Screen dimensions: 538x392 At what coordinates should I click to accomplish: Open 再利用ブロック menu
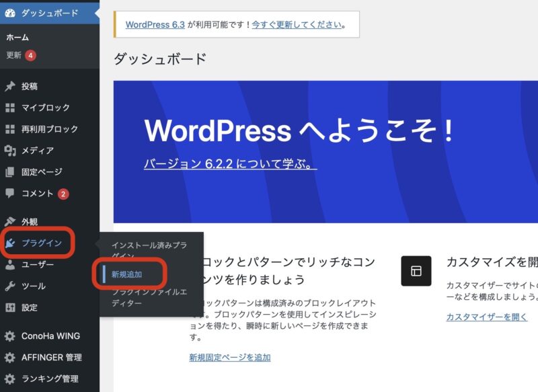click(x=50, y=129)
